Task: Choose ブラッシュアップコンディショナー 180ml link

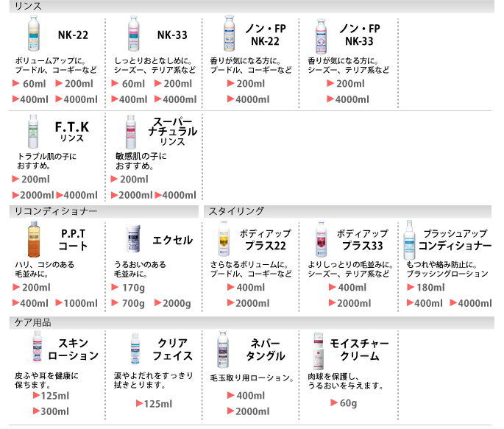Action: coord(430,287)
